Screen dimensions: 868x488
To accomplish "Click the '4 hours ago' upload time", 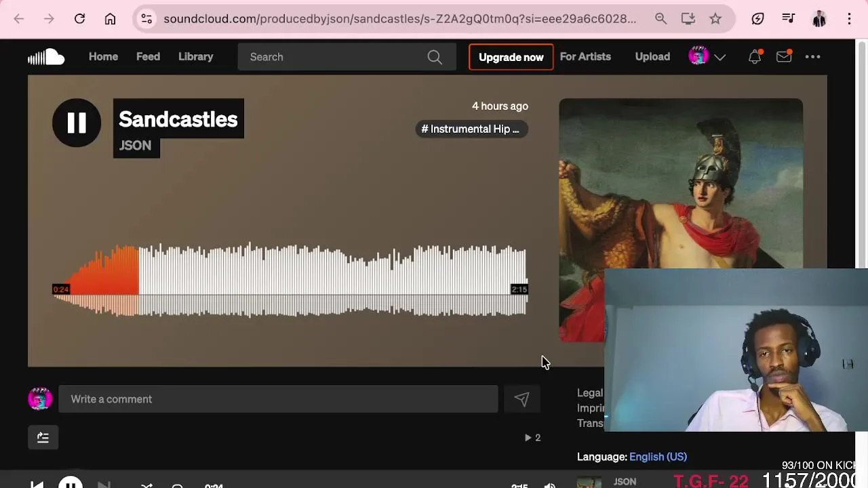I will click(x=500, y=106).
